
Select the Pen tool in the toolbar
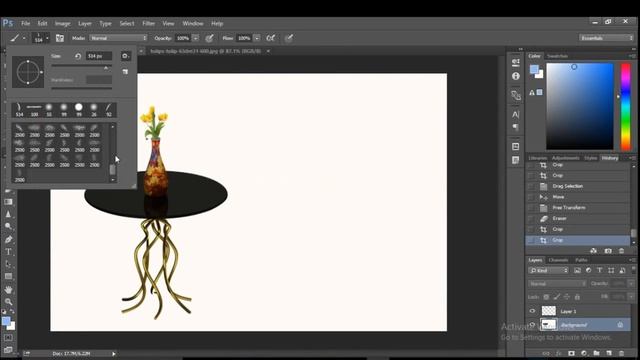tap(8, 240)
